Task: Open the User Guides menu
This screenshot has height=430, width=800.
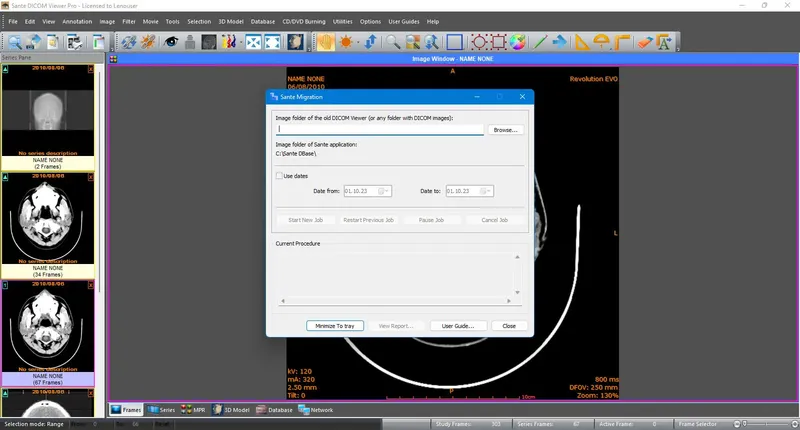Action: pos(404,21)
